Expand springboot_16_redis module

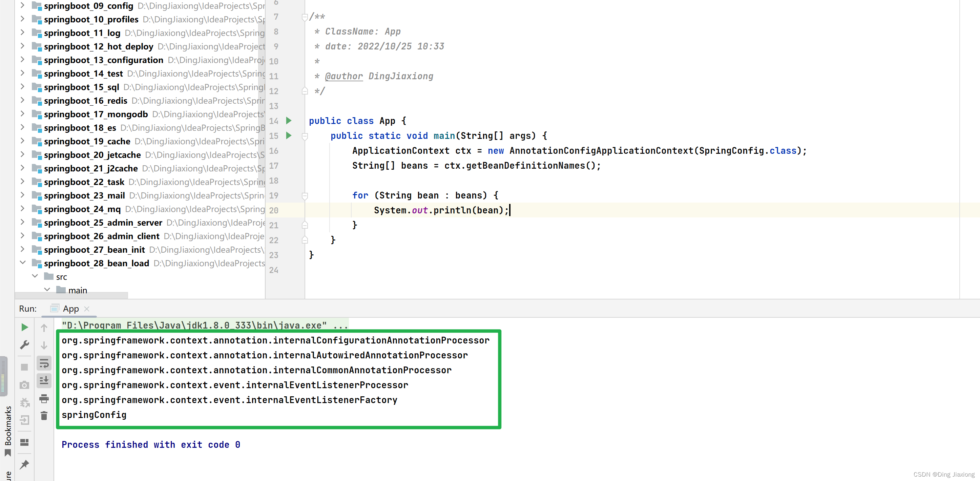point(22,100)
